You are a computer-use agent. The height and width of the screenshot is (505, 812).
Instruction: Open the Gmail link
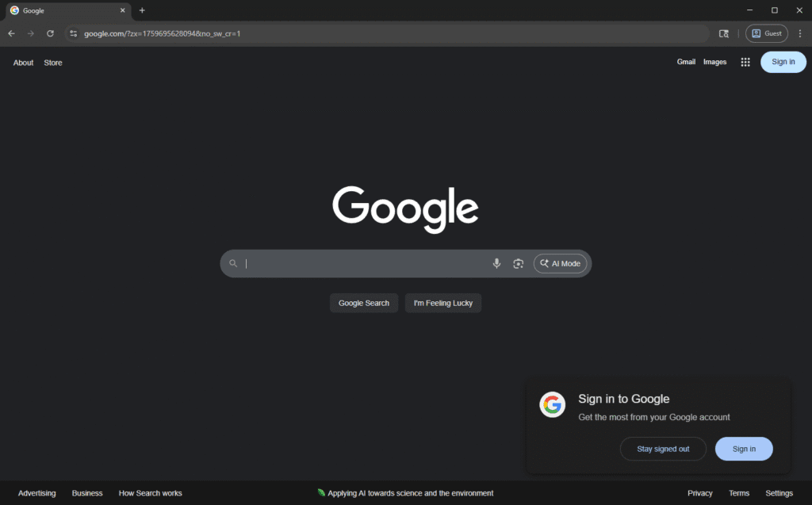click(686, 61)
